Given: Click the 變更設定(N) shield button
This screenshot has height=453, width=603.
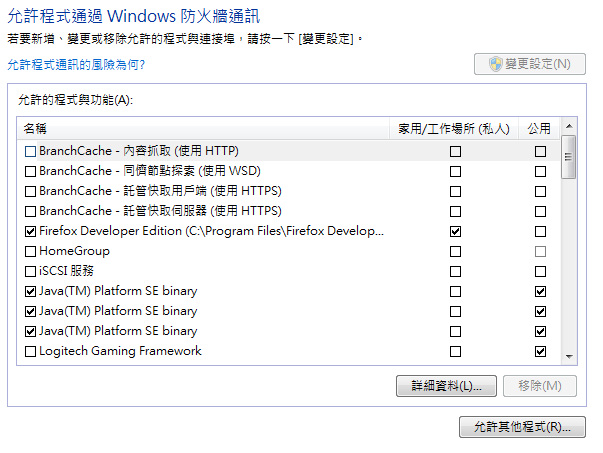Looking at the screenshot, I should [530, 64].
